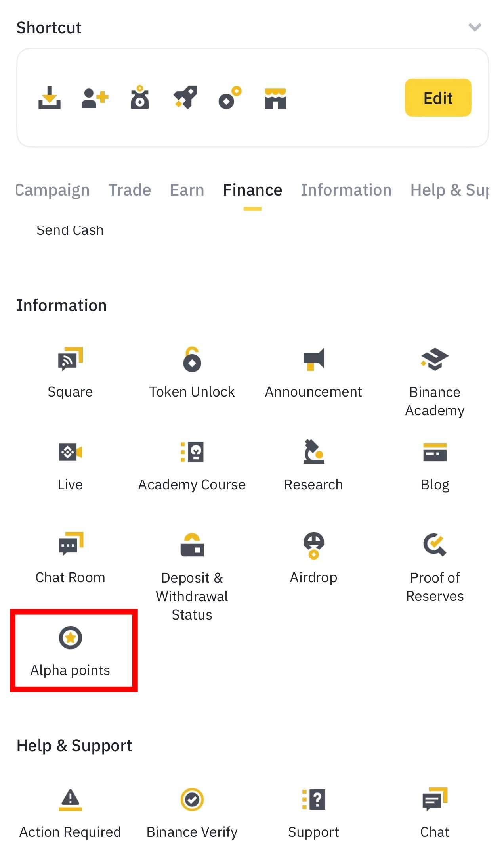The image size is (504, 867).
Task: Select the Token Unlock icon
Action: [192, 361]
